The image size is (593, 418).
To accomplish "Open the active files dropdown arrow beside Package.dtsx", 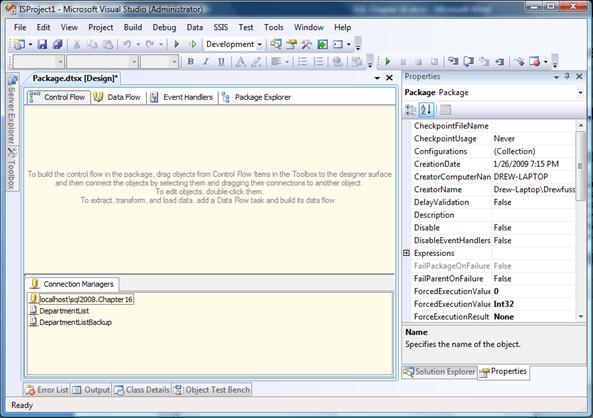I will (x=377, y=78).
